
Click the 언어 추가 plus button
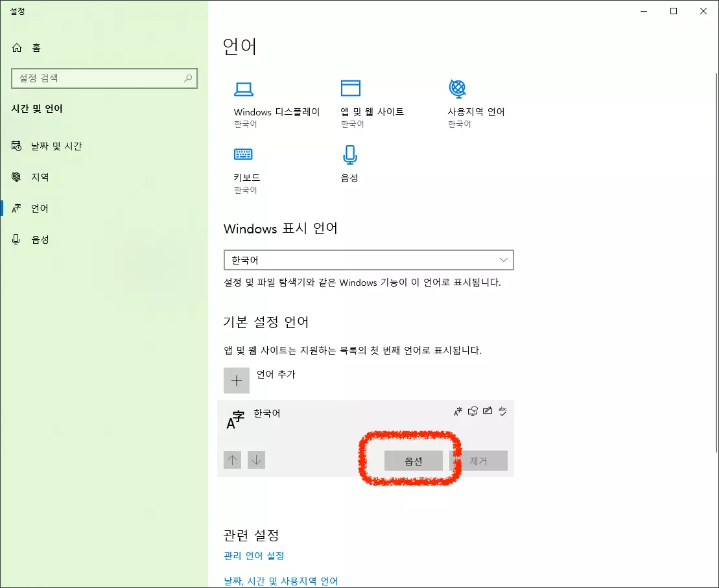coord(236,381)
